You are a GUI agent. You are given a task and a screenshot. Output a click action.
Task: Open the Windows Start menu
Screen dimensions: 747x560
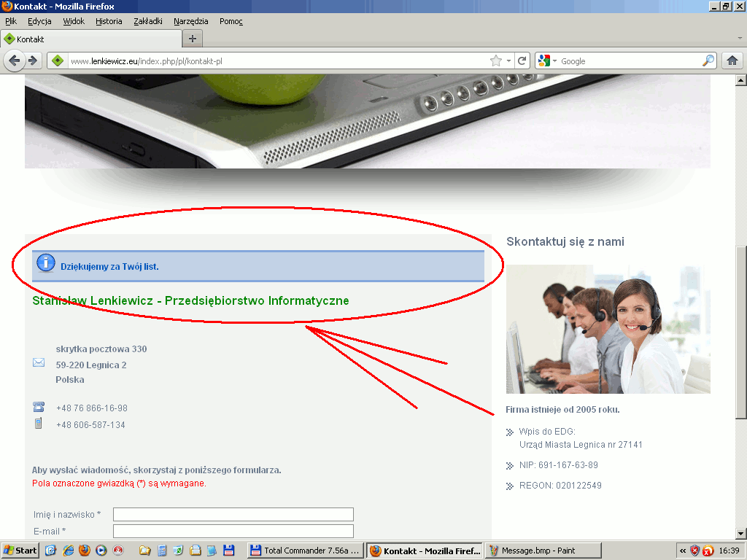coord(20,551)
